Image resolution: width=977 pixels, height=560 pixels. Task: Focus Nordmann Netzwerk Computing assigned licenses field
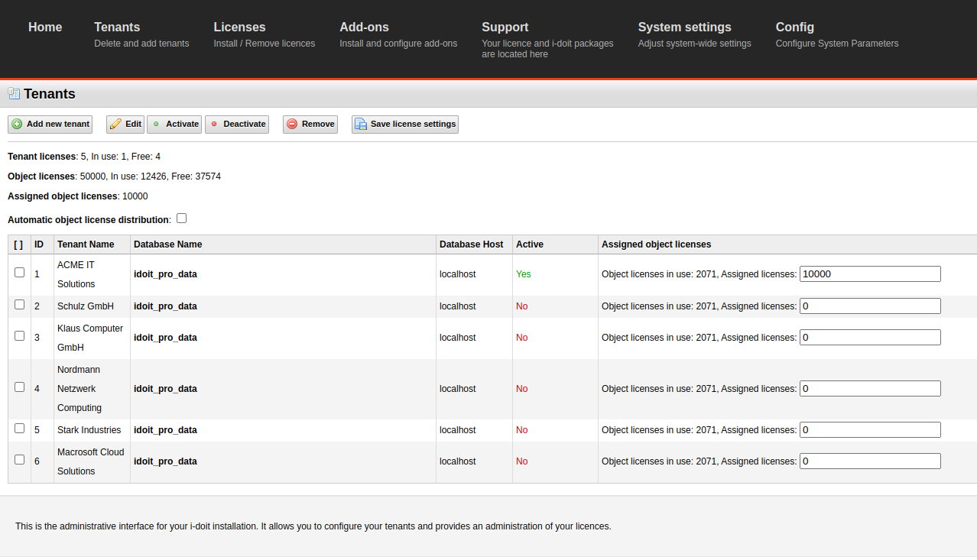coord(870,389)
